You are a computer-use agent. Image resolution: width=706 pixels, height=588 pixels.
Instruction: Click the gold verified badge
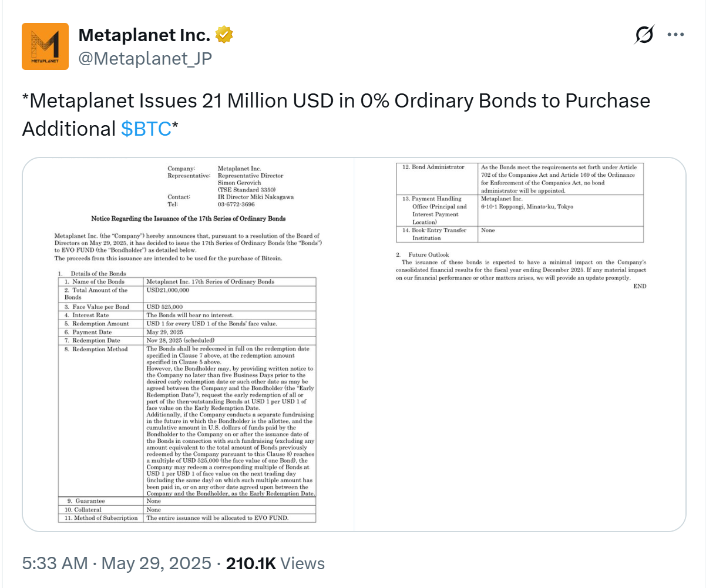click(x=224, y=35)
